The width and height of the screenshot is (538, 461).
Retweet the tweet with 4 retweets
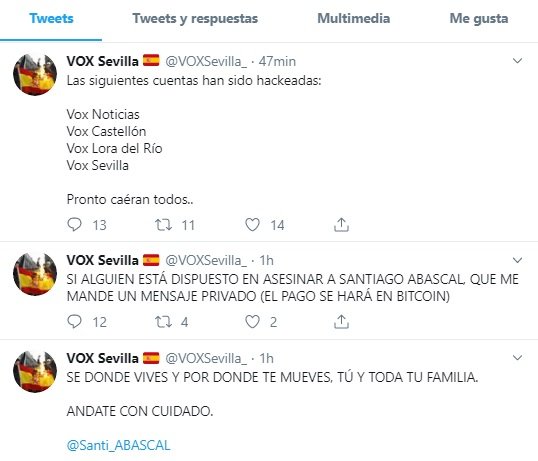tap(163, 322)
